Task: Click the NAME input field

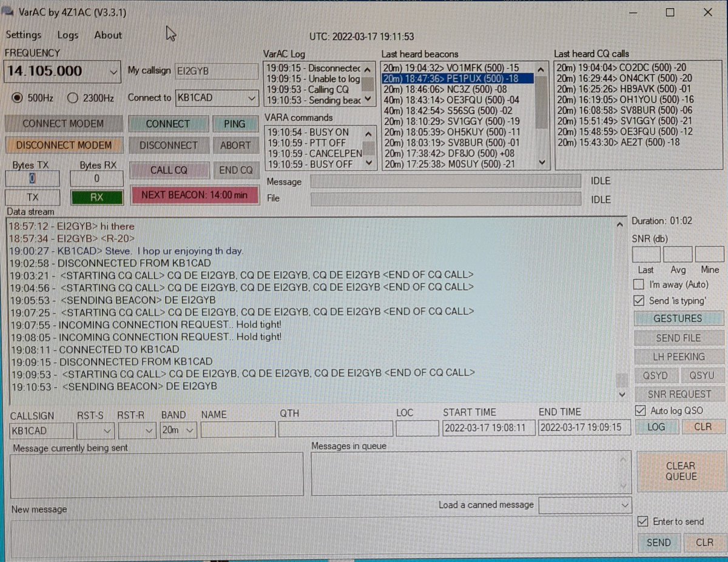Action: coord(238,430)
